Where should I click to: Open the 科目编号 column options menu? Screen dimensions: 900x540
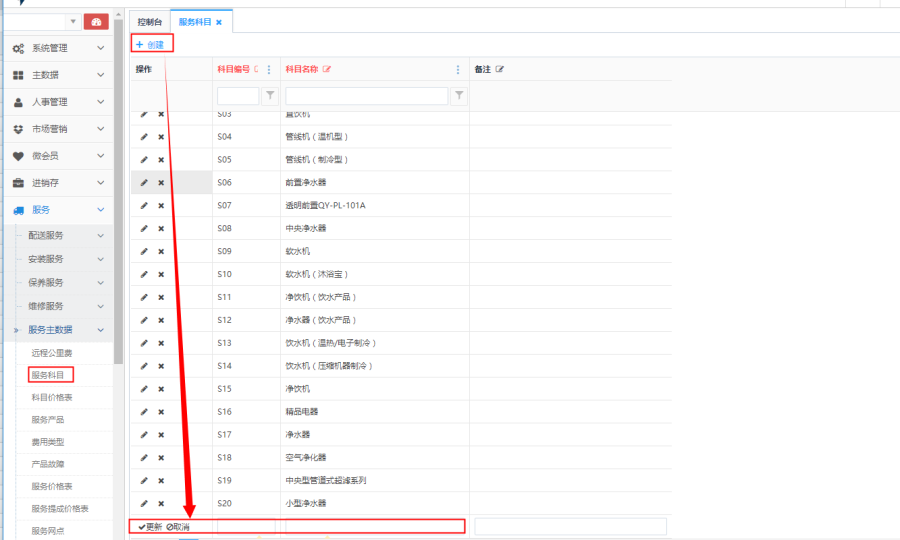[x=269, y=69]
